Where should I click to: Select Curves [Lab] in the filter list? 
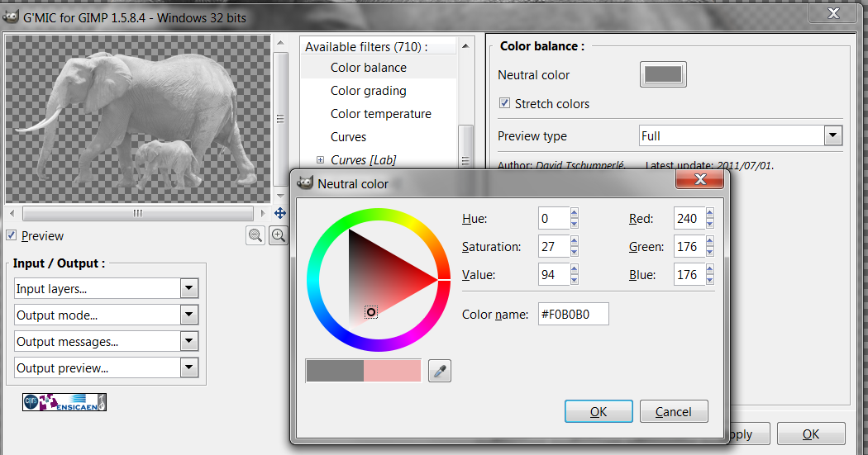coord(363,159)
